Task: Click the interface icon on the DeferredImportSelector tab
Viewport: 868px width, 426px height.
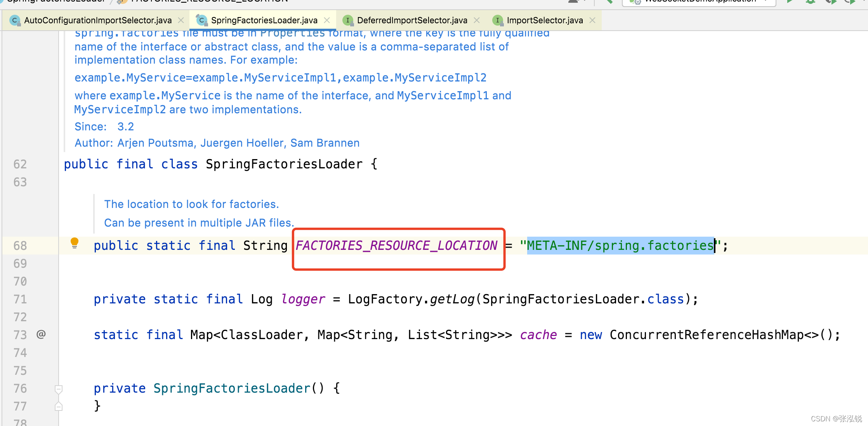Action: coord(348,20)
